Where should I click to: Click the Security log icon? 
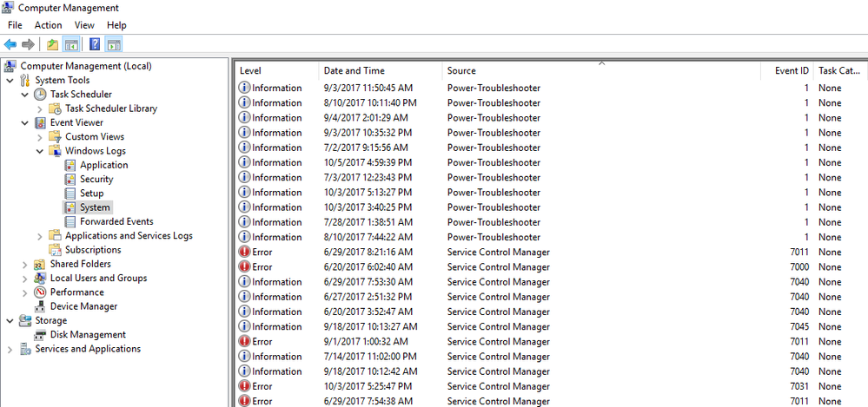(x=70, y=179)
